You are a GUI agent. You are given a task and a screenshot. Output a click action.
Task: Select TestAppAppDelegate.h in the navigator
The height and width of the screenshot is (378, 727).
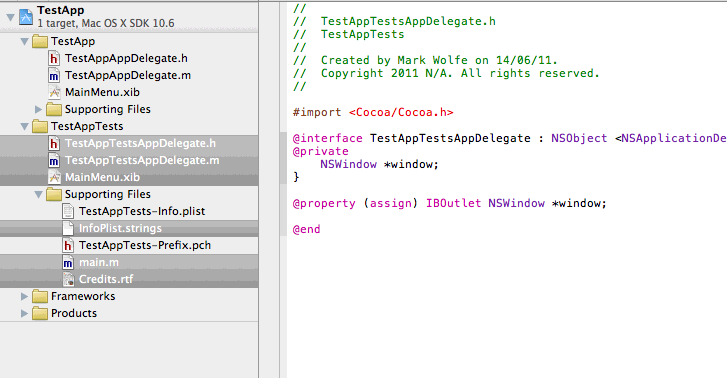[x=126, y=58]
